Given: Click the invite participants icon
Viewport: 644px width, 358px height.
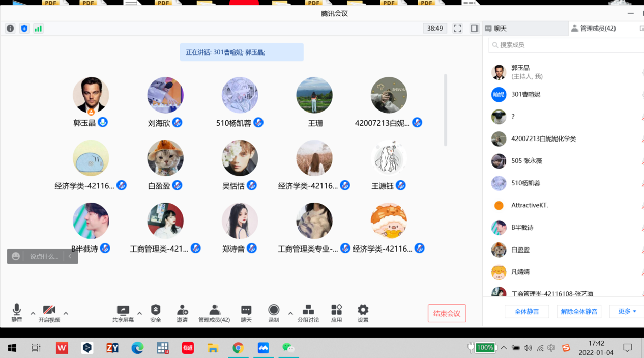Looking at the screenshot, I should click(x=182, y=311).
